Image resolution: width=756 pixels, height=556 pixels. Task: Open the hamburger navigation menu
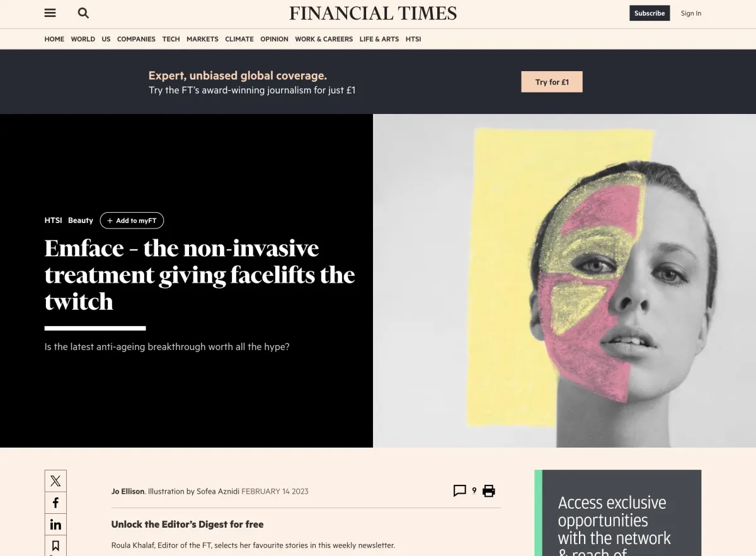pyautogui.click(x=50, y=13)
